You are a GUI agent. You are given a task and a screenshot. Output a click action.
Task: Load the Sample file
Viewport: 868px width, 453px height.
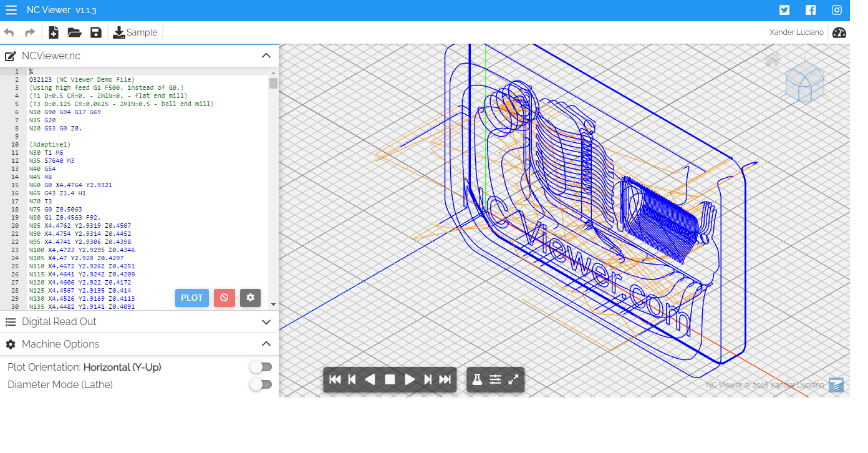(x=135, y=32)
